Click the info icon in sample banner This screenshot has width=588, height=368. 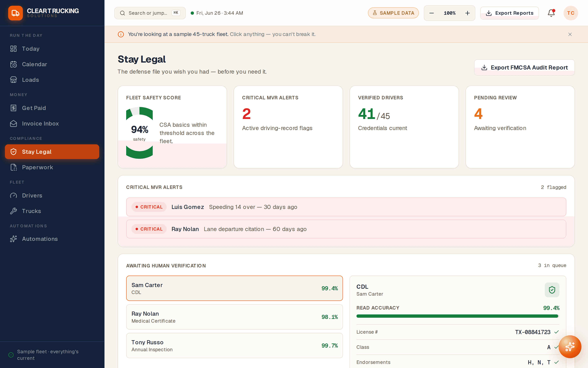(121, 34)
